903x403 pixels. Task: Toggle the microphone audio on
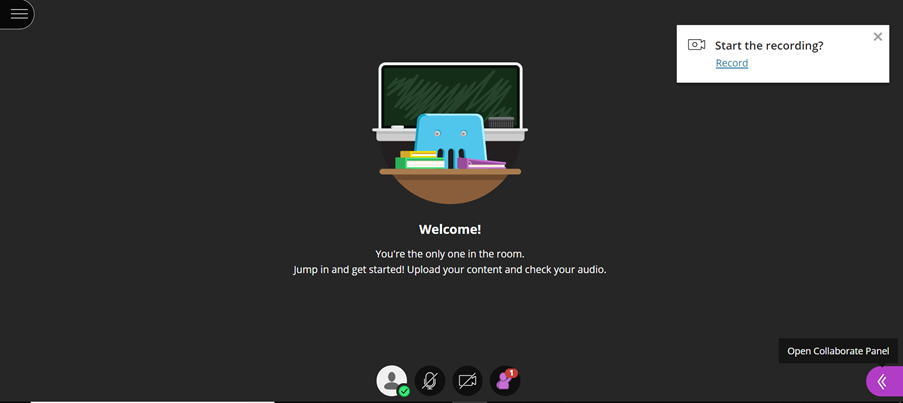pos(430,381)
